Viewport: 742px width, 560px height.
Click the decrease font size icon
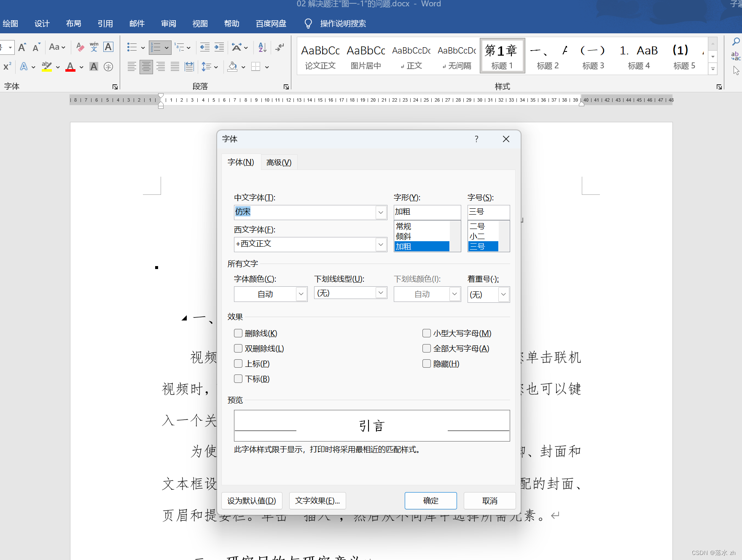coord(37,47)
